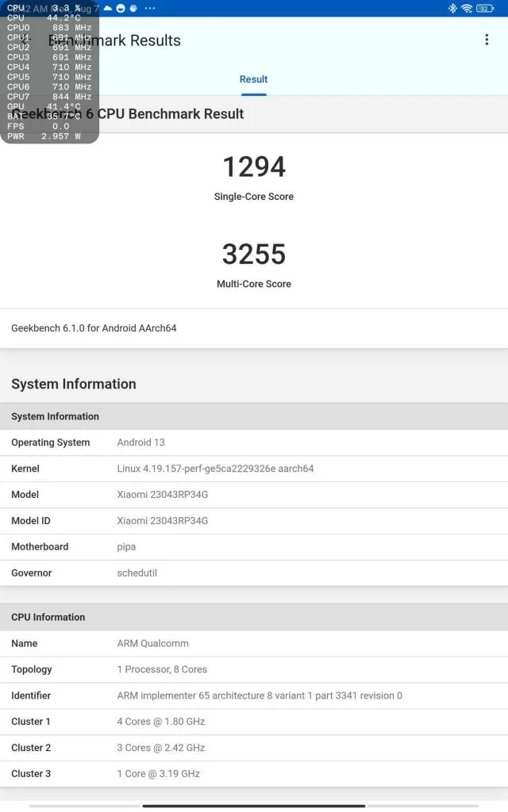
Task: Tap the 1 Processor, 8 Cores value
Action: tap(162, 669)
